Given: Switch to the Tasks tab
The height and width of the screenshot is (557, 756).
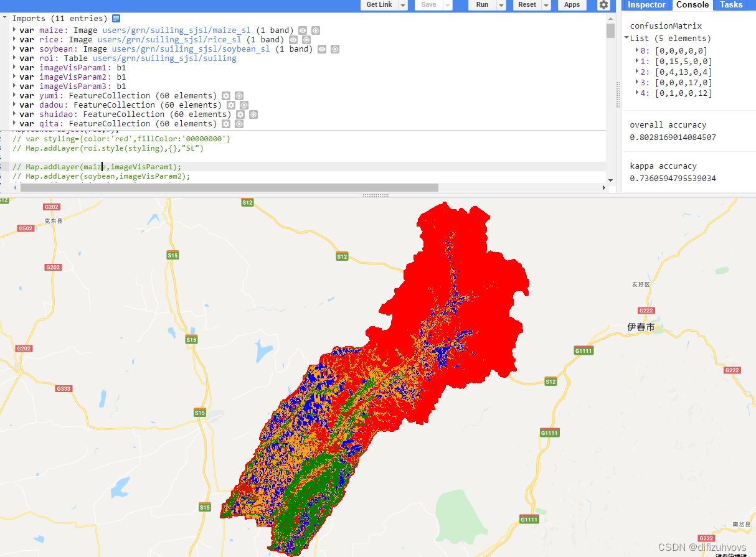Looking at the screenshot, I should pyautogui.click(x=731, y=5).
